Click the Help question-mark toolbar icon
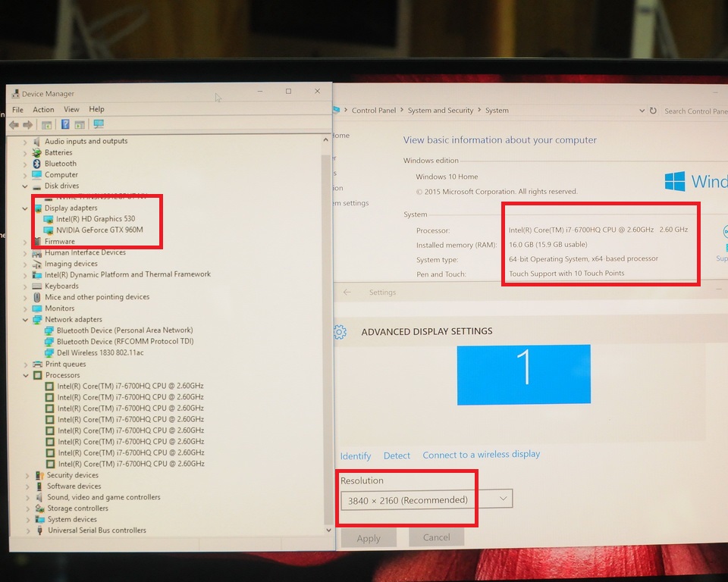This screenshot has width=728, height=582. pos(65,124)
